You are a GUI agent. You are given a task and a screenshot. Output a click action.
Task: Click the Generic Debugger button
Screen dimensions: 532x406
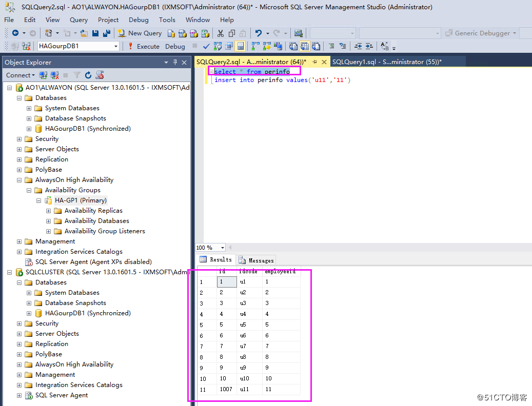[481, 33]
